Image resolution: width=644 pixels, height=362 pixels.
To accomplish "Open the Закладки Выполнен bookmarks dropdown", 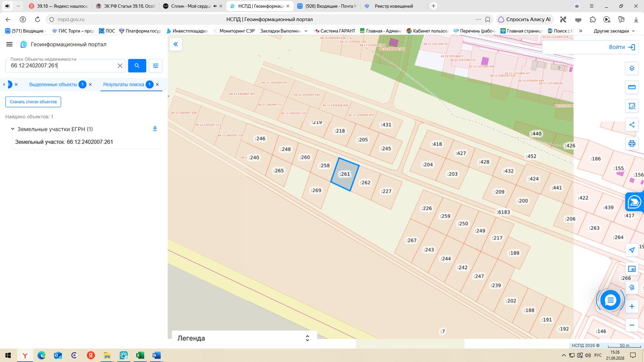I will pyautogui.click(x=284, y=31).
